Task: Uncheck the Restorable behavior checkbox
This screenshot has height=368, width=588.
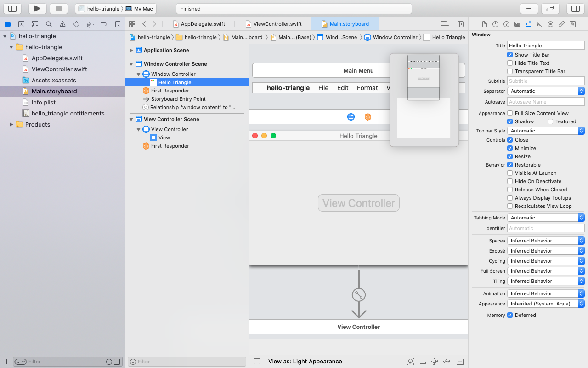Action: point(510,165)
